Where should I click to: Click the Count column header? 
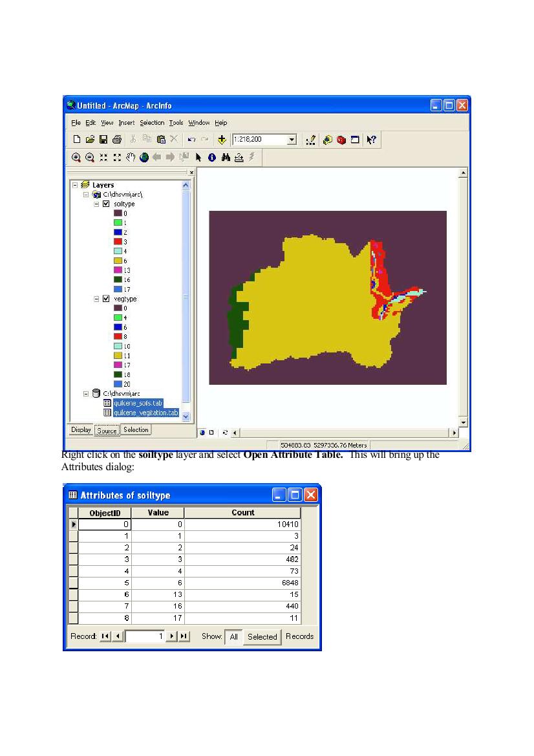coord(242,513)
